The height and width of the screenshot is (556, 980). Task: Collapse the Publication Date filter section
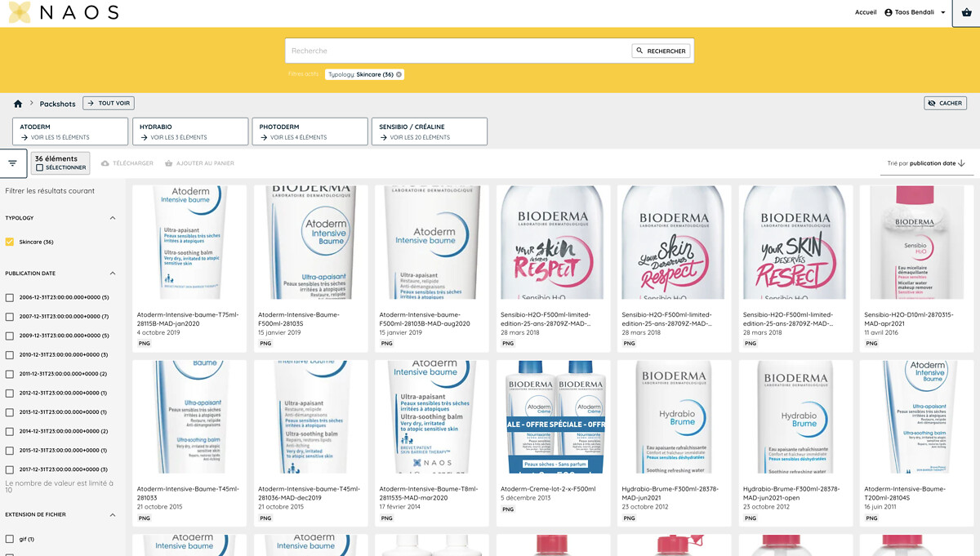[113, 274]
